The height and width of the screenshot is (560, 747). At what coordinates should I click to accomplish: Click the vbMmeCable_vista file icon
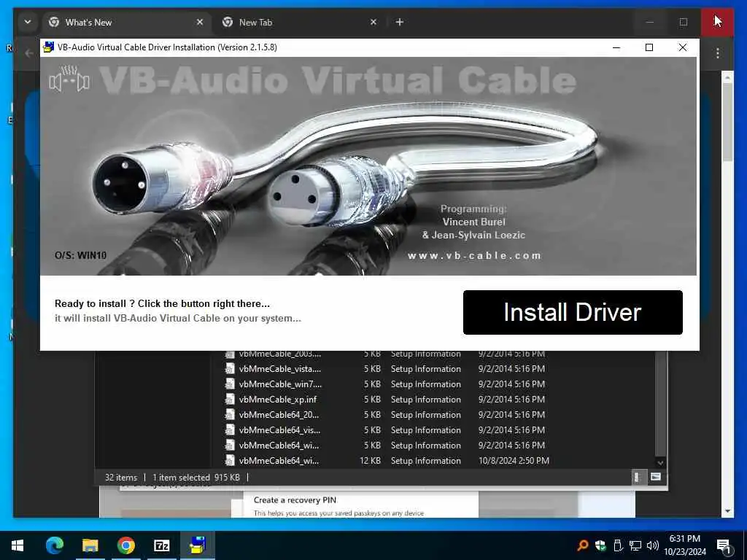(x=230, y=368)
